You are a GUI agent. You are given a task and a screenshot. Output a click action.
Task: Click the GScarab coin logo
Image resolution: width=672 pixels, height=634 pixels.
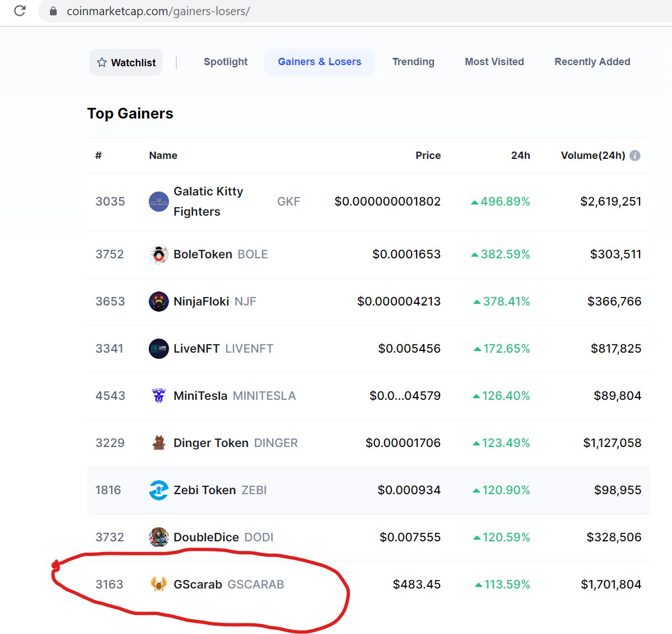coord(158,584)
